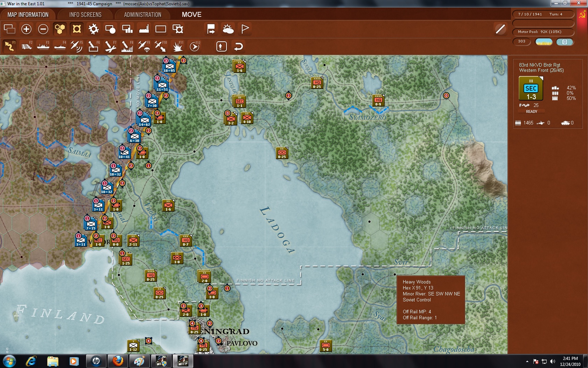Click the Motor Pool 92K display
Viewport: 588px width, 368px height.
(543, 32)
